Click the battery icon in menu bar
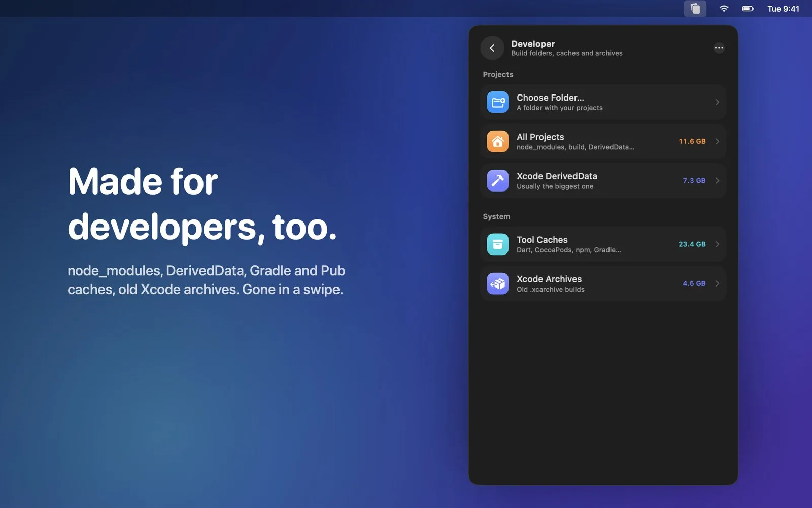812x508 pixels. pos(748,9)
